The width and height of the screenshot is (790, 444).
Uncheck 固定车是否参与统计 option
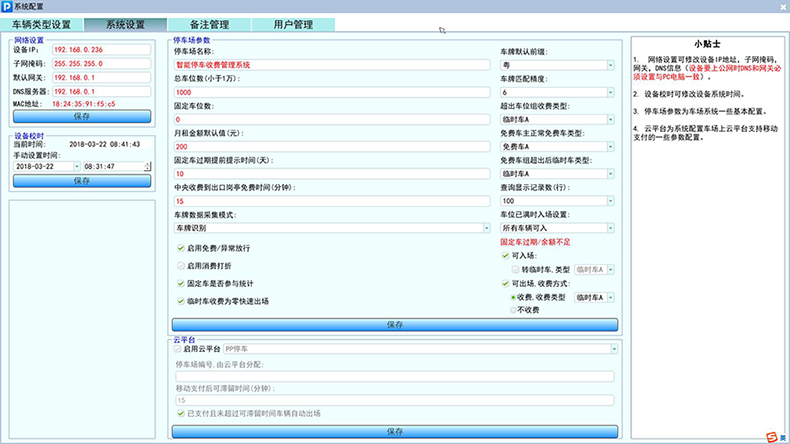click(x=179, y=283)
